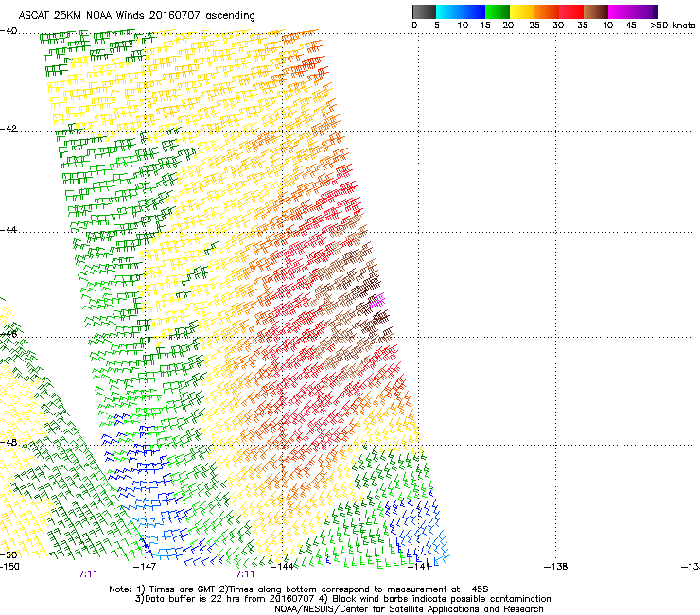Screen dimensions: 700x615
Task: Click the '>50 knots' legend label
Action: tap(673, 26)
